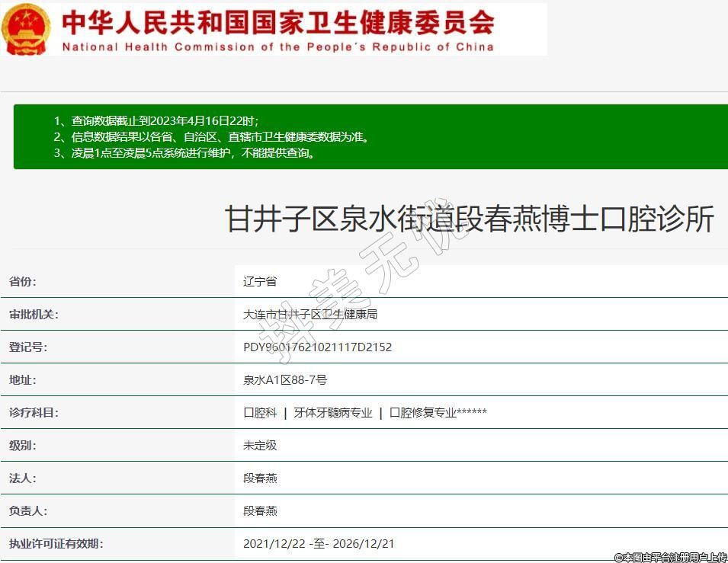This screenshot has width=728, height=563.
Task: Click the first notice about query data cutoff
Action: coord(156,121)
